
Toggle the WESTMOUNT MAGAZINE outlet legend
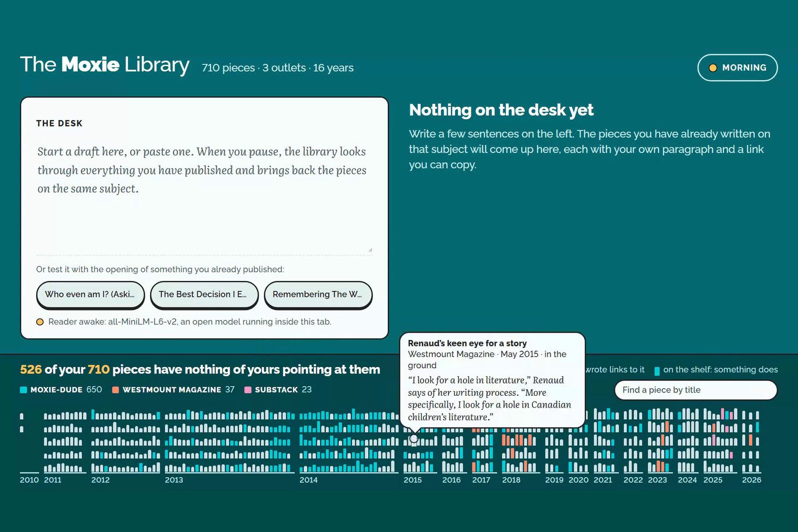coord(173,389)
